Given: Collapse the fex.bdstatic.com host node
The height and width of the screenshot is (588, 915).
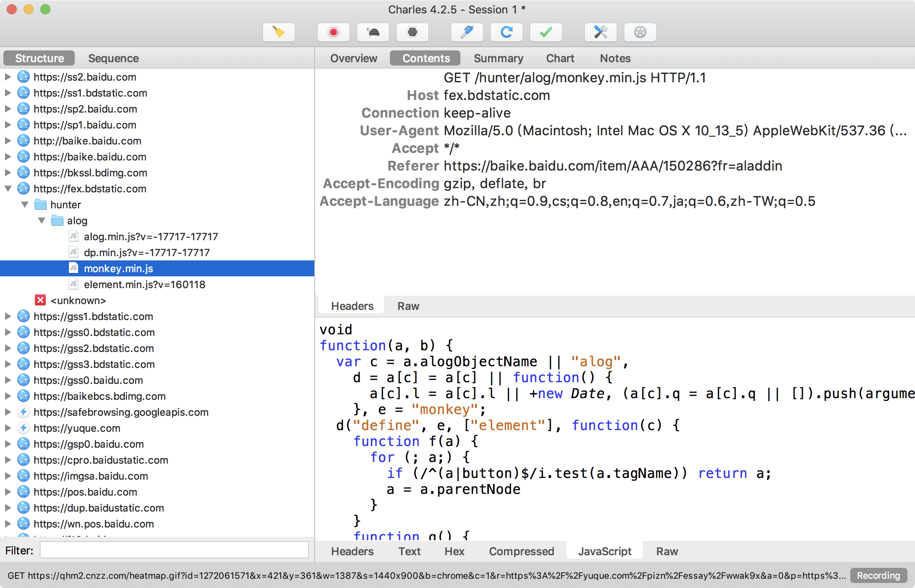Looking at the screenshot, I should click(x=8, y=189).
